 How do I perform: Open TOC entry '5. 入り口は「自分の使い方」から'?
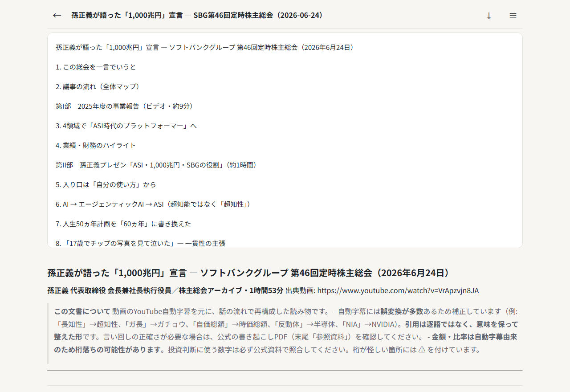[106, 184]
